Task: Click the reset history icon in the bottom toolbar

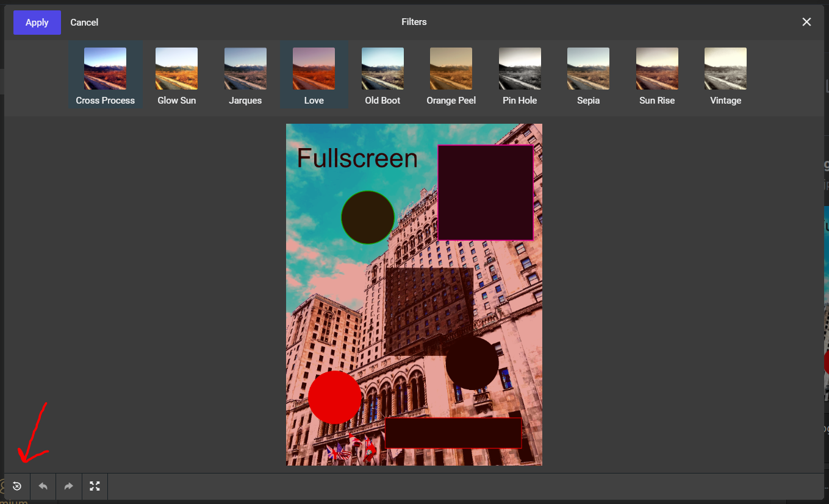Action: [x=17, y=486]
